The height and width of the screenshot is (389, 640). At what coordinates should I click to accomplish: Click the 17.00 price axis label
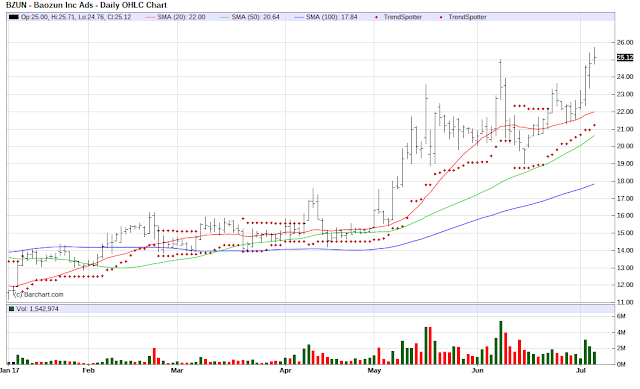[625, 198]
